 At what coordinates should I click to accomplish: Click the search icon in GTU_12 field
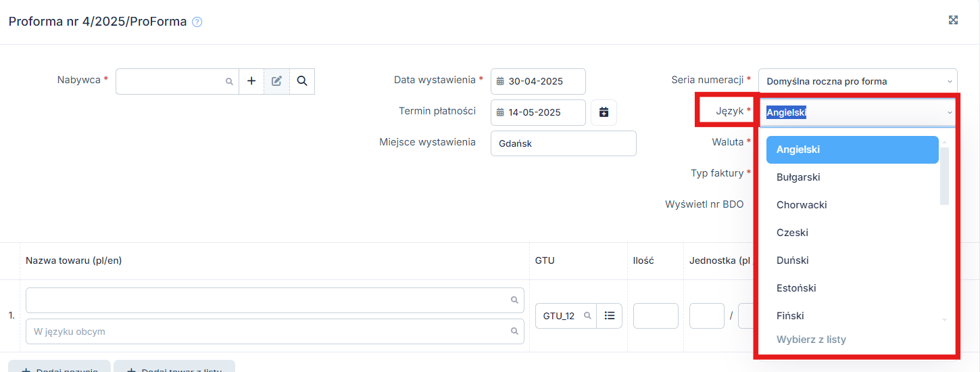tap(587, 316)
